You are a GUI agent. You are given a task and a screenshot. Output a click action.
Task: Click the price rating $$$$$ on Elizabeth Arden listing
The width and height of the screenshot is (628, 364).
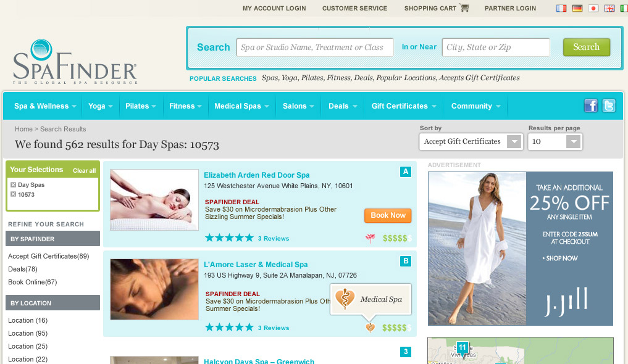point(396,238)
